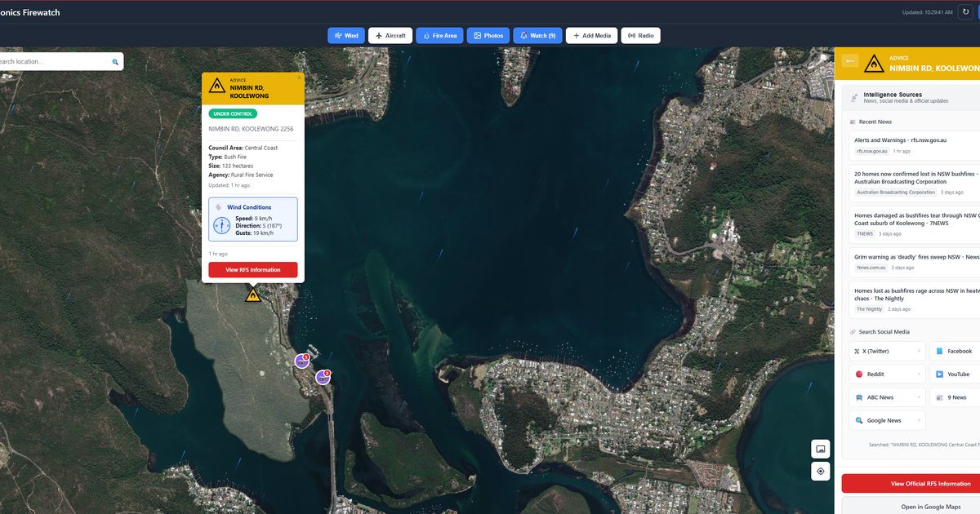This screenshot has width=980, height=514.
Task: Click the sidebar advice warning icon
Action: [874, 63]
